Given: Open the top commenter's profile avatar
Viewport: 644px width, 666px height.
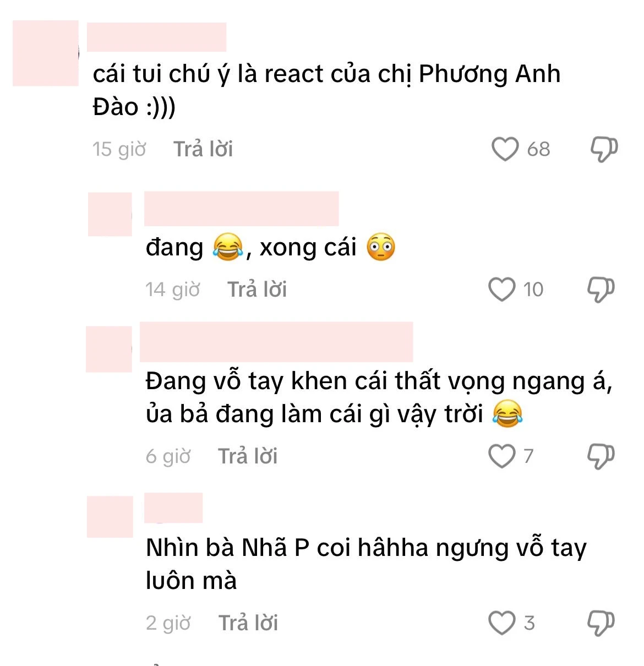Looking at the screenshot, I should [x=46, y=53].
